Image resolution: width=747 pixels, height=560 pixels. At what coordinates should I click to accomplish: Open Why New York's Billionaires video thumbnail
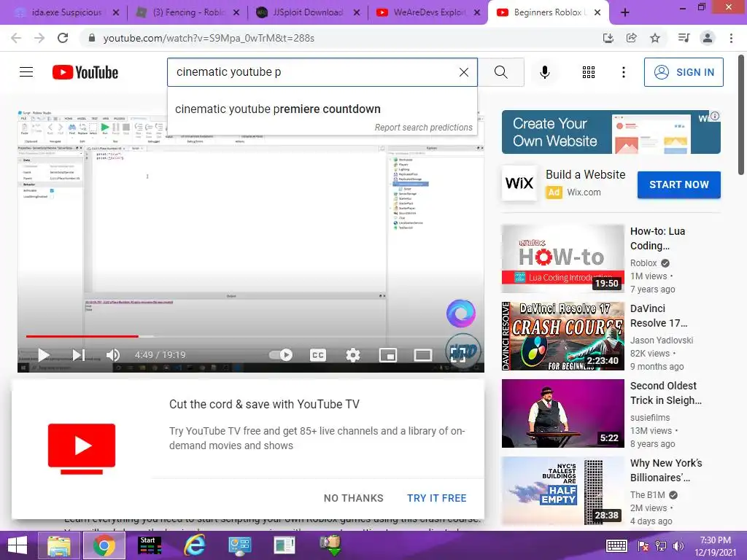562,491
